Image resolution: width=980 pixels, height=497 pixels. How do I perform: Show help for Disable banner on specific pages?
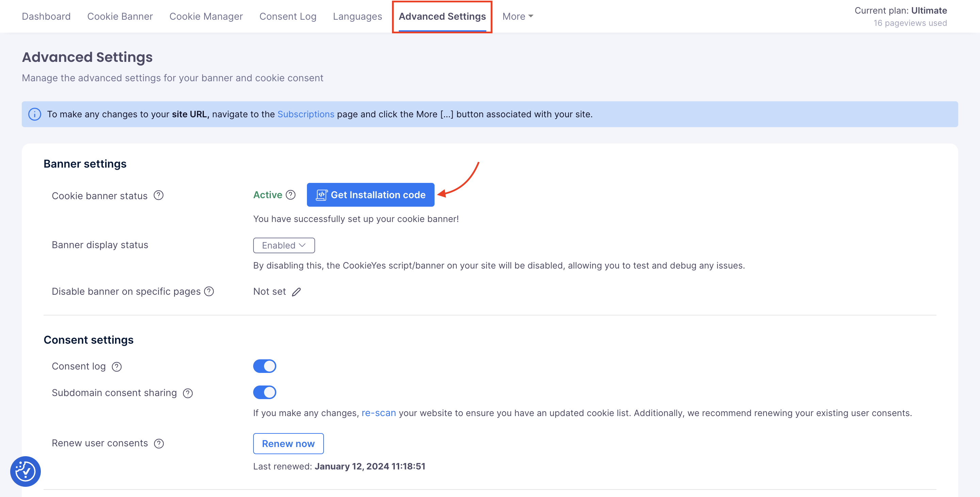click(209, 291)
